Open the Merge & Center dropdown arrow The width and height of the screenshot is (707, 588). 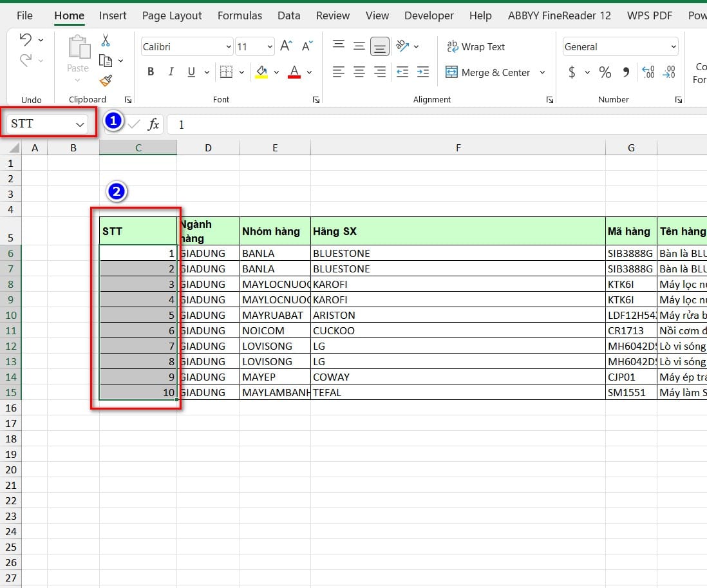pyautogui.click(x=542, y=73)
